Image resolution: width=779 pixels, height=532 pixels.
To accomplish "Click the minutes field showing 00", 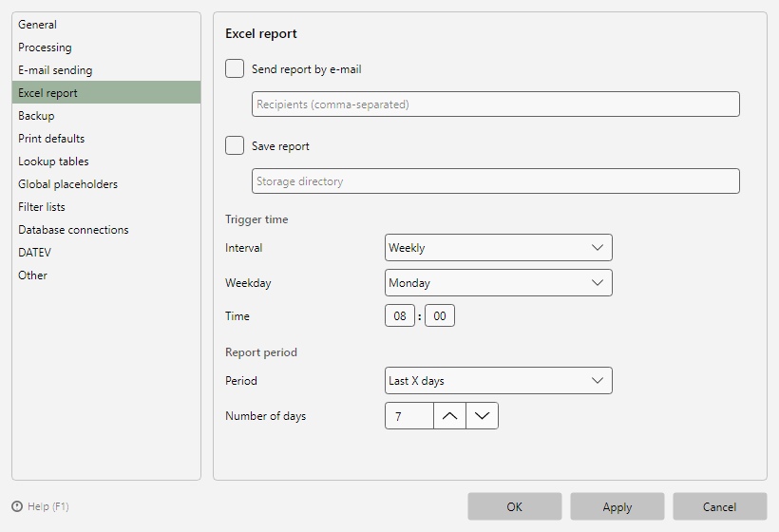I will 440,315.
